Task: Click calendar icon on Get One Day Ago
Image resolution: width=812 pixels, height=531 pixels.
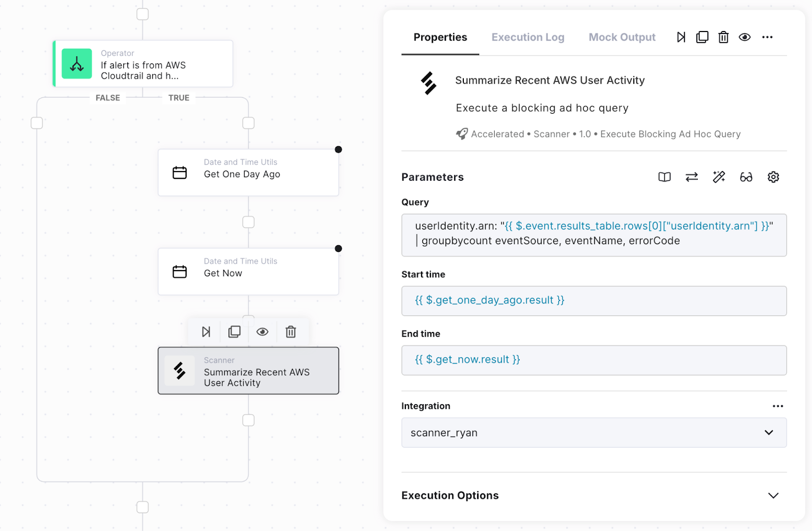Action: 180,173
